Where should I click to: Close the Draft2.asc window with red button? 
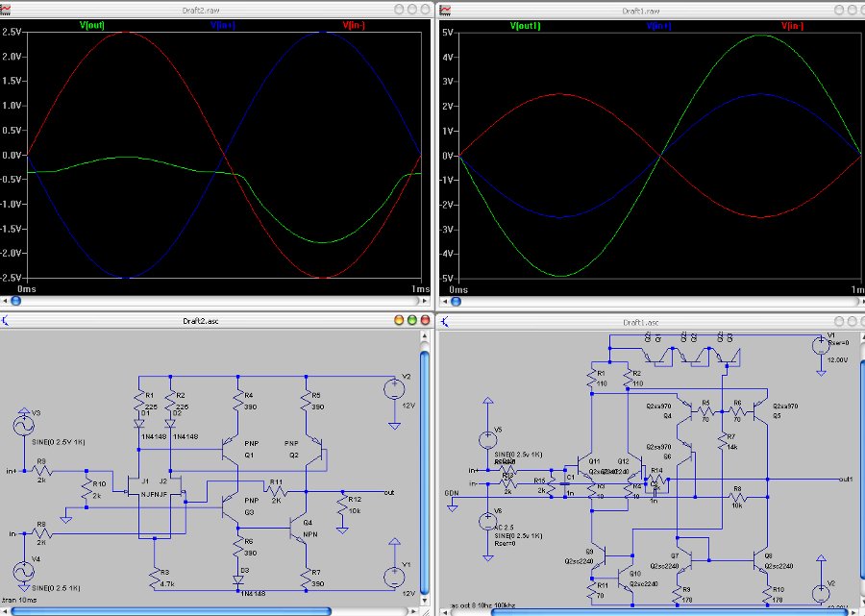426,320
